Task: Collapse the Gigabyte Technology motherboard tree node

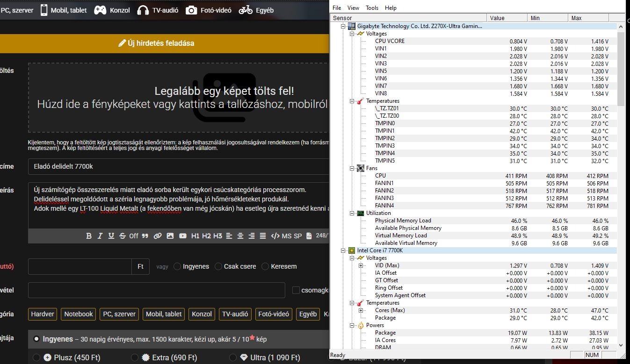Action: coord(344,26)
